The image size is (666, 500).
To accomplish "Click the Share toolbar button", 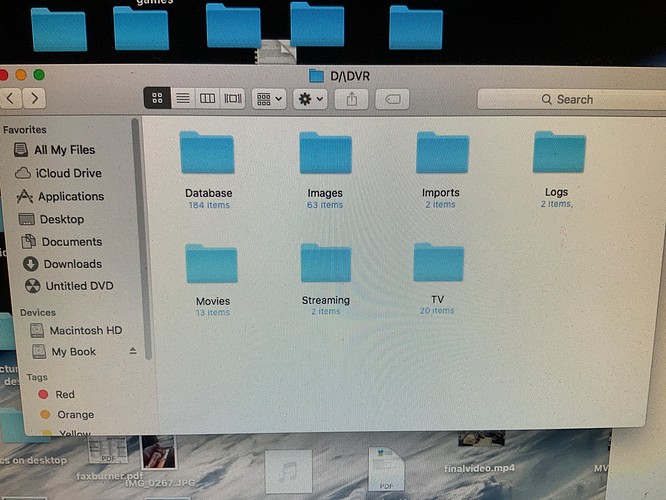I will pyautogui.click(x=352, y=99).
